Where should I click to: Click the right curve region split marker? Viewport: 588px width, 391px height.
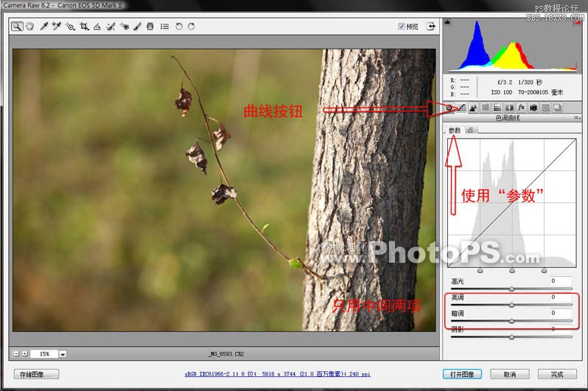[x=544, y=271]
